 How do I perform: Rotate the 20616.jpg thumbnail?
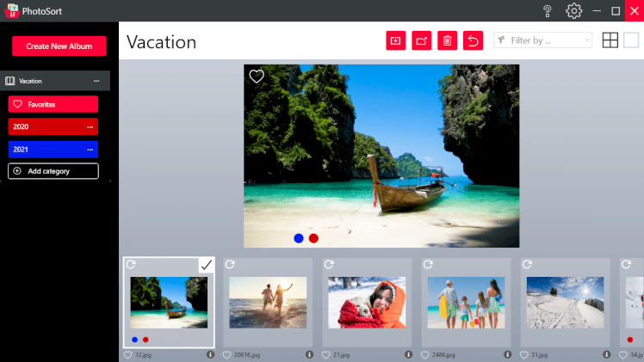pos(230,265)
